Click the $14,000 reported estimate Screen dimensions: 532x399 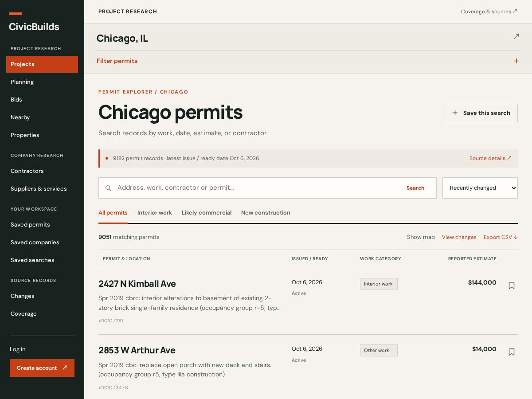484,349
